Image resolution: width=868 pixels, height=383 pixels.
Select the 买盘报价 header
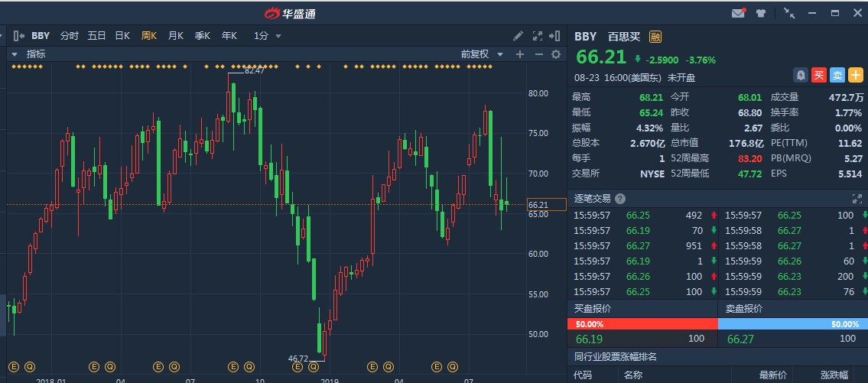(593, 309)
